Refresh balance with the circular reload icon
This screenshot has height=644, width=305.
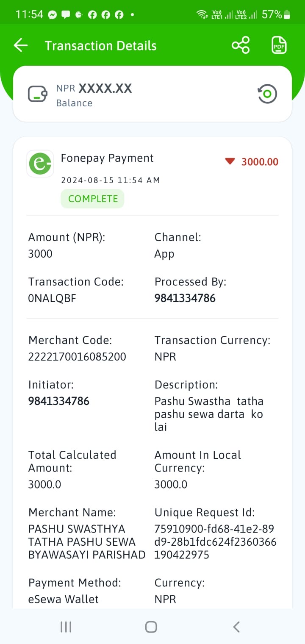click(267, 94)
